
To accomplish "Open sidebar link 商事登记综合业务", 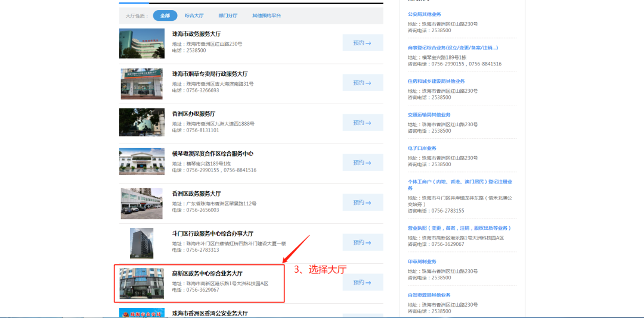I will coord(453,48).
